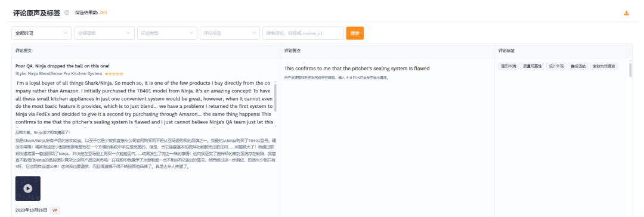Click the orange download icon
644x217 pixels.
coord(626,13)
